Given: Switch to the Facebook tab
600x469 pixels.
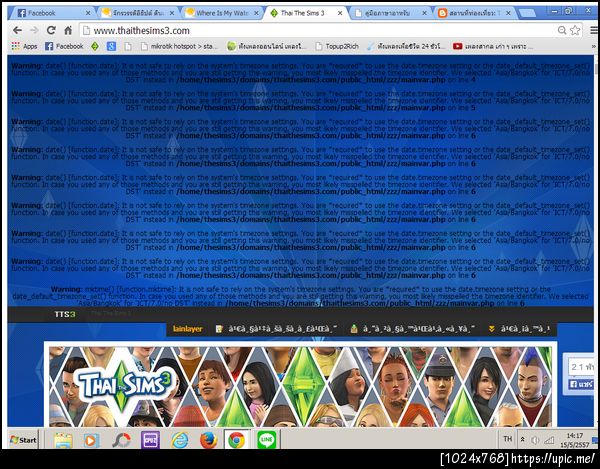Looking at the screenshot, I should (50, 13).
